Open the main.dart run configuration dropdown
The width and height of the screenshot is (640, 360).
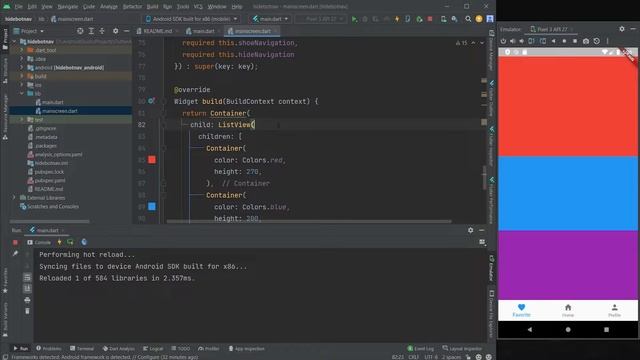pyautogui.click(x=270, y=19)
